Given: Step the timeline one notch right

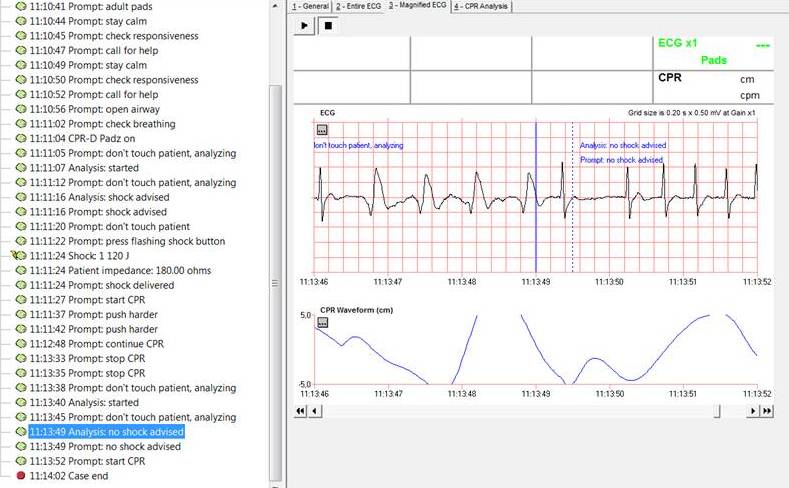Looking at the screenshot, I should (753, 411).
